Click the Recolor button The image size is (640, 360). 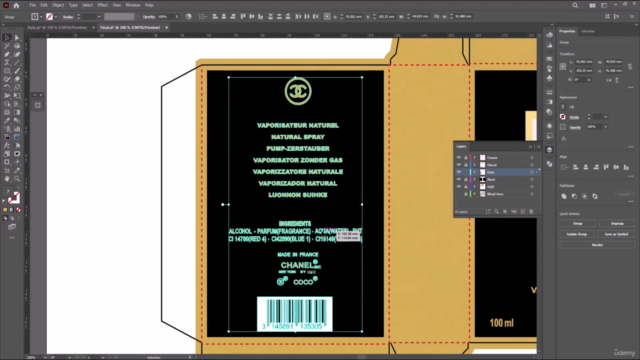(x=598, y=245)
